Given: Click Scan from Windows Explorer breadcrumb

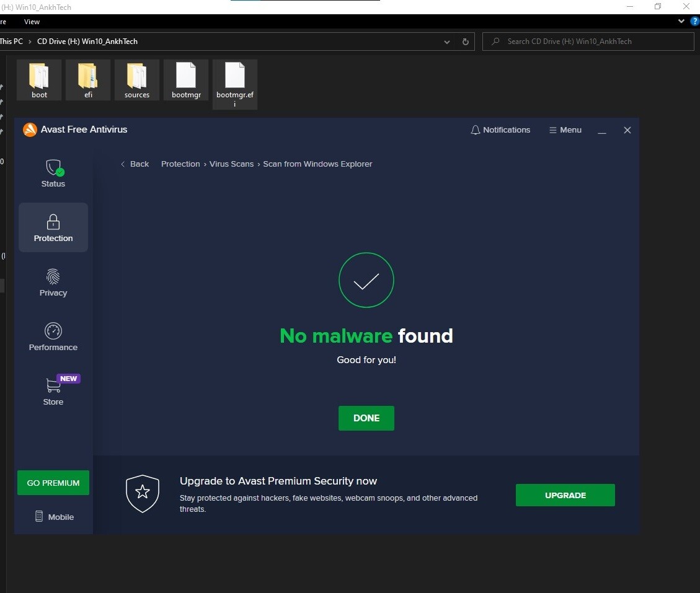Looking at the screenshot, I should pos(317,164).
